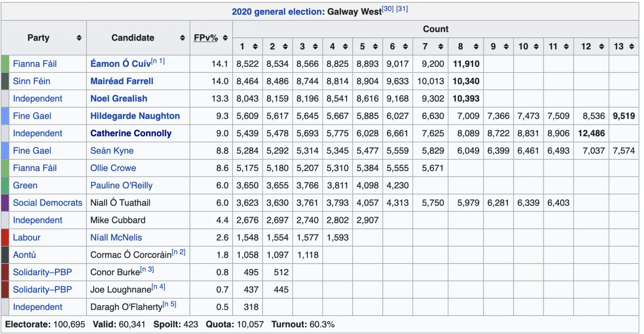Open Solidarity–PBP link in Joe Loughnane row
The image size is (644, 334).
pos(42,289)
